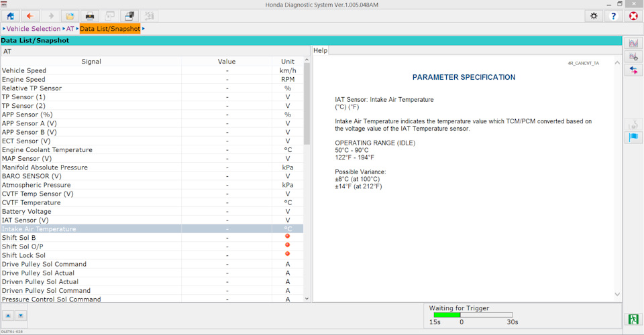Click the screen capture icon in toolbar

(x=129, y=15)
